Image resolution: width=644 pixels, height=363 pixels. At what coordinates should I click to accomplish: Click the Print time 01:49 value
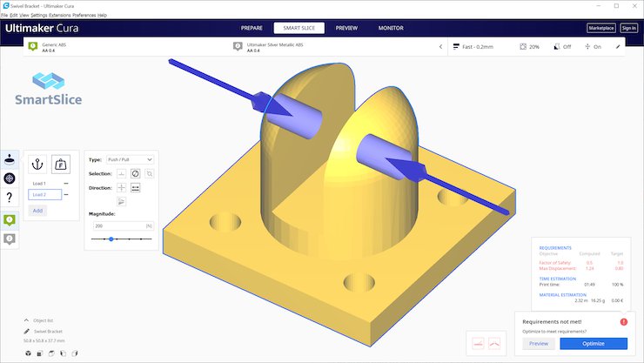point(589,284)
